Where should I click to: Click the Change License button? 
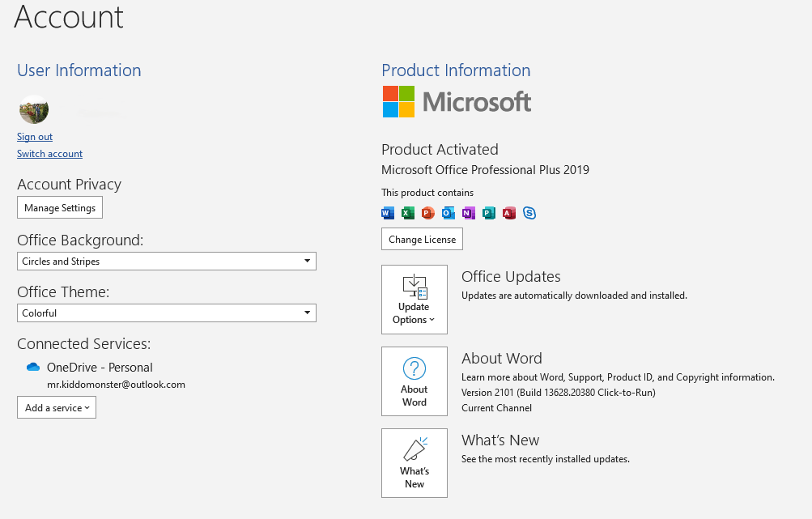[422, 240]
